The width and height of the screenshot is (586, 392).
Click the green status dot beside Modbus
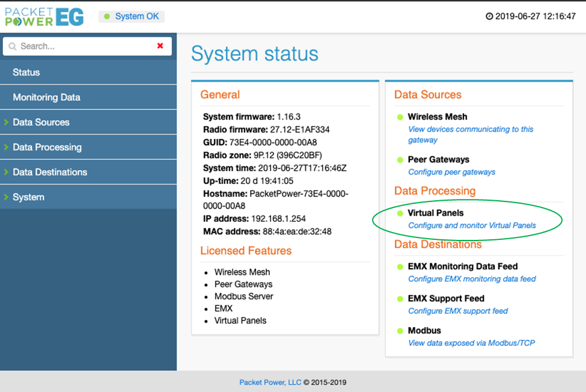point(400,331)
